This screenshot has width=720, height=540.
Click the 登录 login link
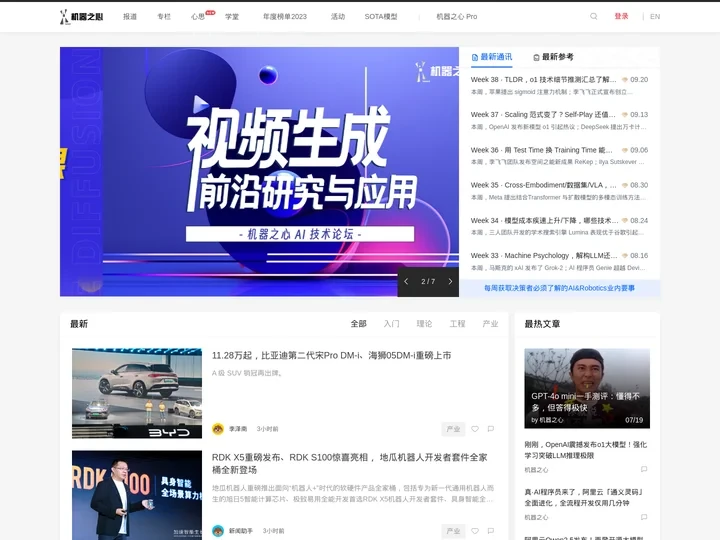click(x=621, y=17)
